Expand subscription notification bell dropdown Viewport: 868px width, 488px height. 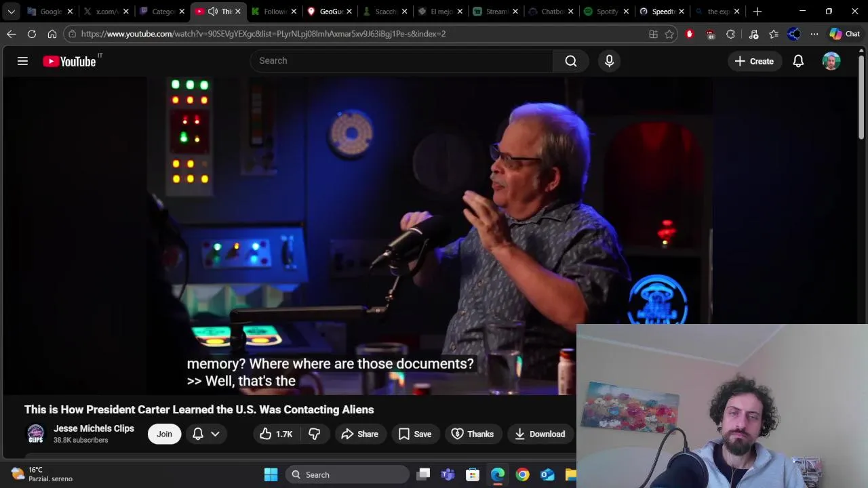[x=206, y=434]
